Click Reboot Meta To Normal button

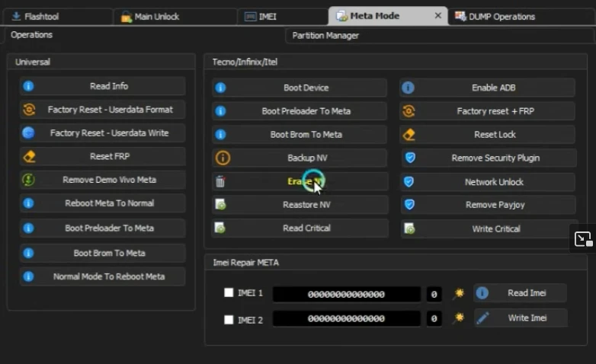(x=103, y=203)
